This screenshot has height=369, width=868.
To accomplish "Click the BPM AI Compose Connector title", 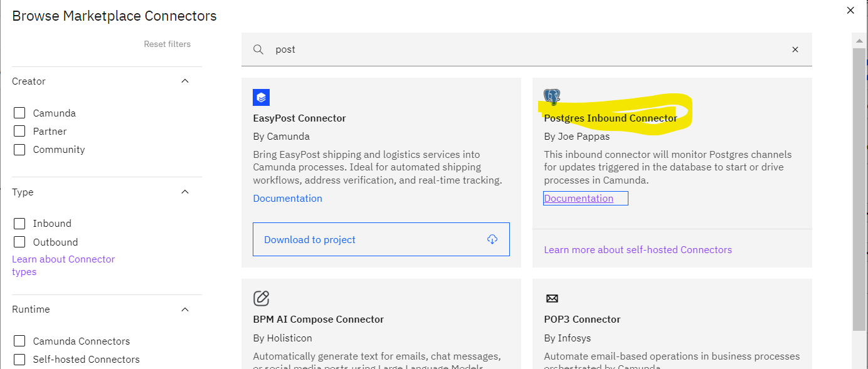I will 319,319.
